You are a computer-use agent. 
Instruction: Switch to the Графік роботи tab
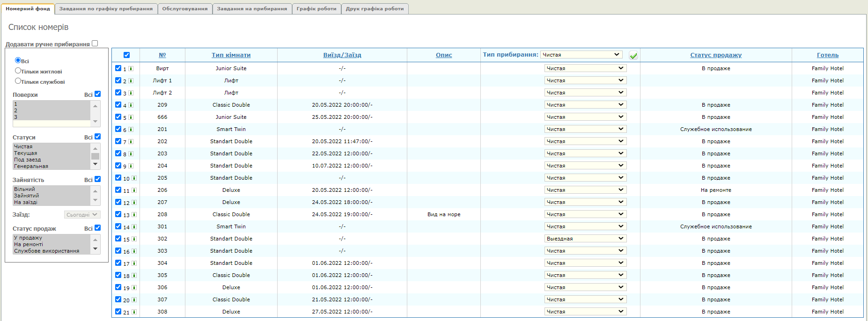tap(316, 9)
